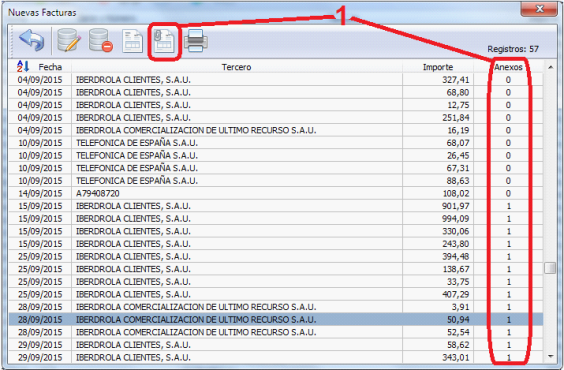
Task: Select the row with importe 394,48
Action: click(x=276, y=256)
